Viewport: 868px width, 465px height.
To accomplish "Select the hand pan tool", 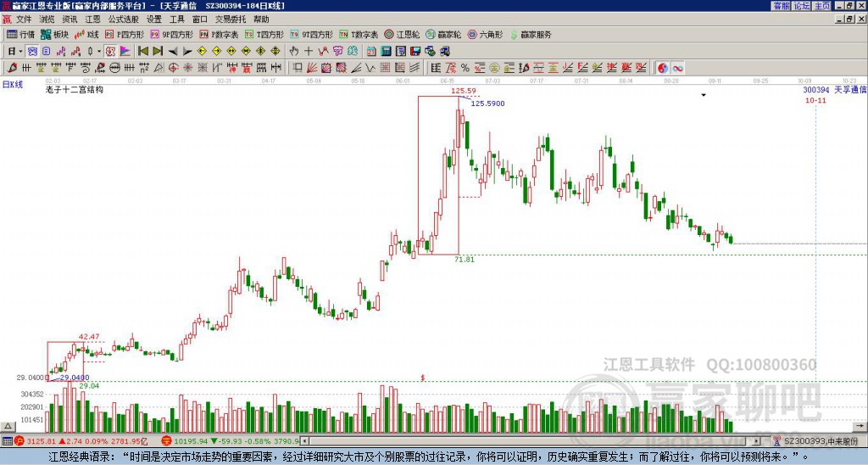I will [x=294, y=52].
